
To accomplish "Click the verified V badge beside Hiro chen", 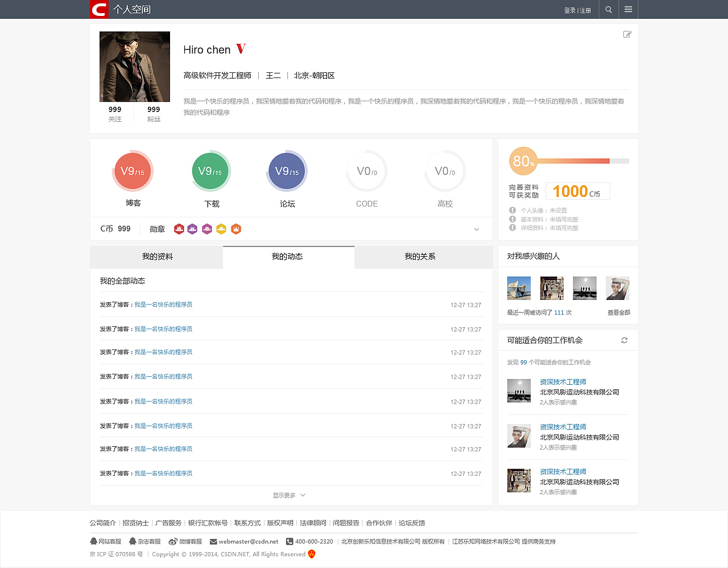I will click(x=240, y=49).
